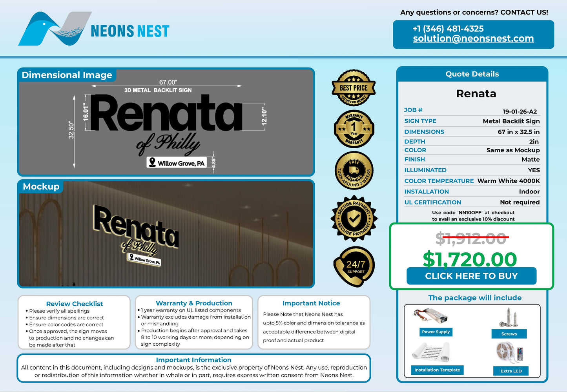Open the solution@neonsnest.com email link
Screen dimensions: 567x392
pos(473,38)
